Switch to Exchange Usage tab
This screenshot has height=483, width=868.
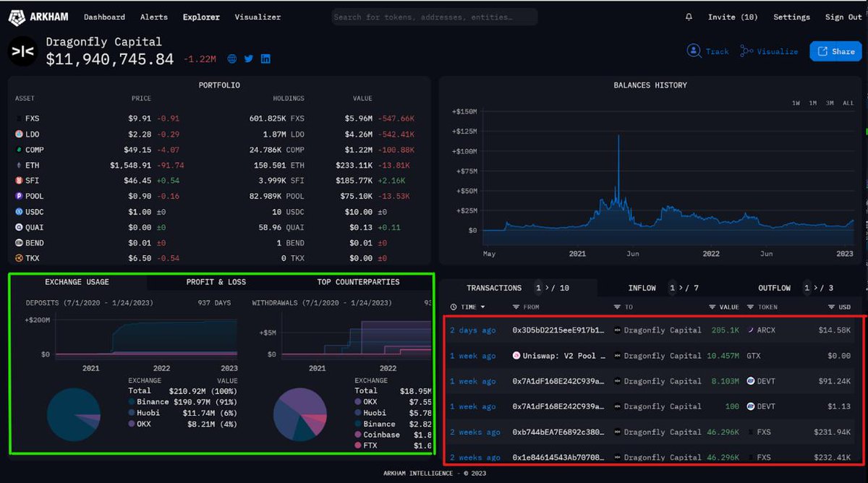click(x=77, y=282)
